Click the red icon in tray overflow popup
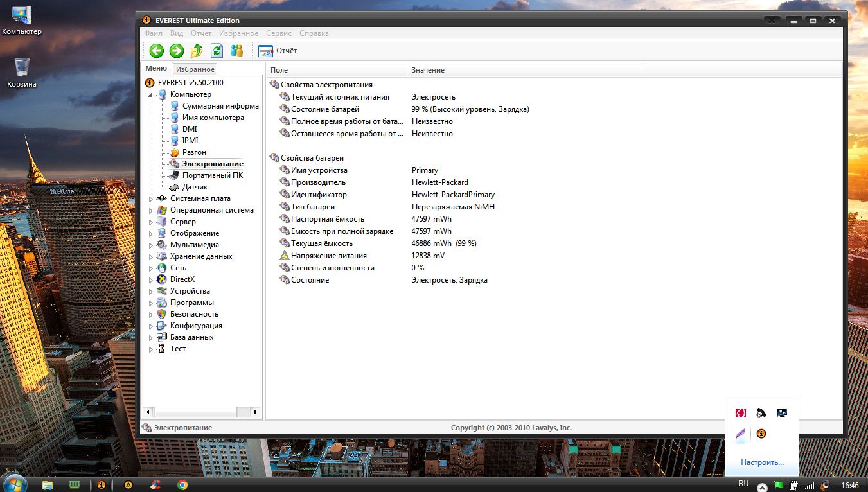The image size is (868, 492). pos(741,413)
